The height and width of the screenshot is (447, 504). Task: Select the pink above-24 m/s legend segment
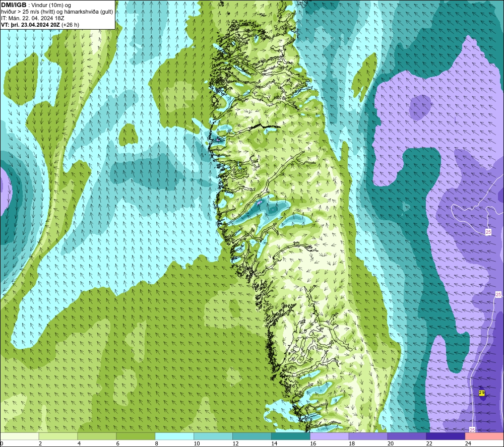pyautogui.click(x=484, y=436)
